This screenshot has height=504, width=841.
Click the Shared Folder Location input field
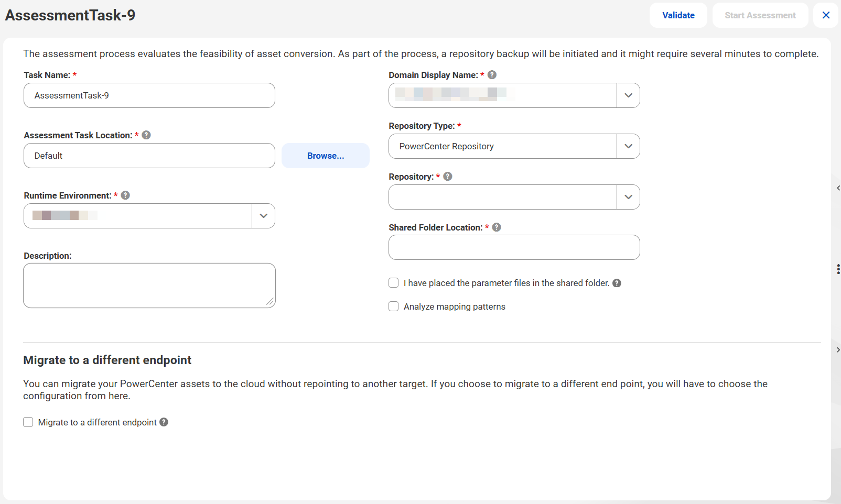pyautogui.click(x=514, y=247)
